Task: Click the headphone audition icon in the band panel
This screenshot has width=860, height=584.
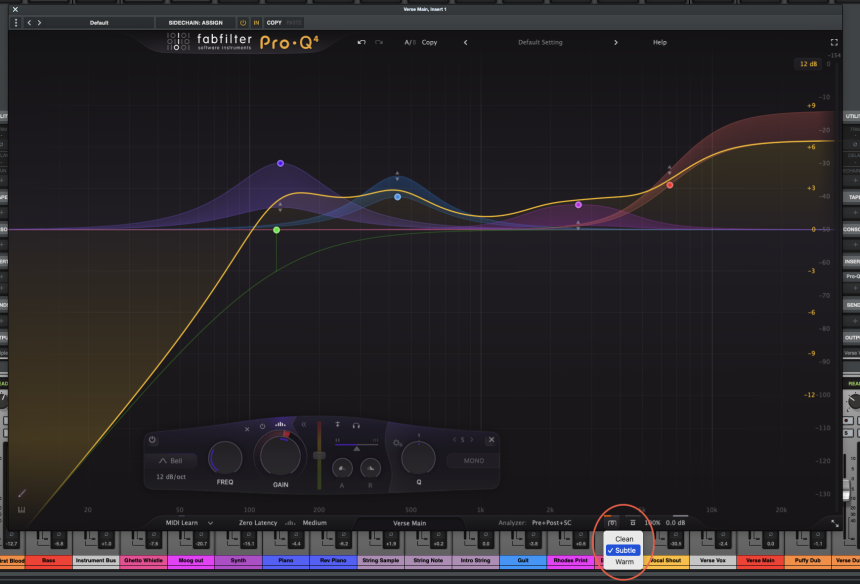Action: 357,426
